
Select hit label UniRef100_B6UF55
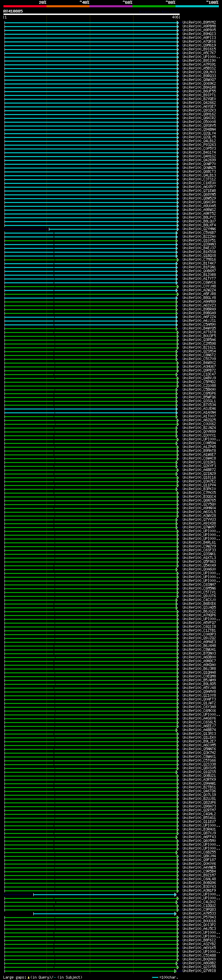coord(199,91)
